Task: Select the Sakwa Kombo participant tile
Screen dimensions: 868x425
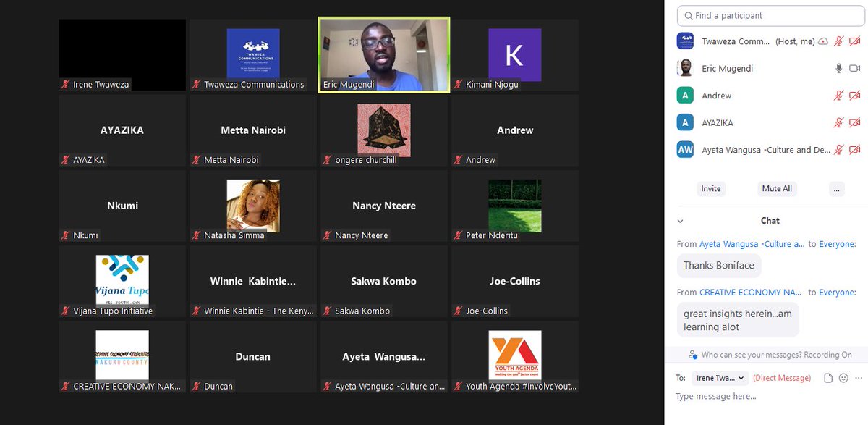Action: 384,281
